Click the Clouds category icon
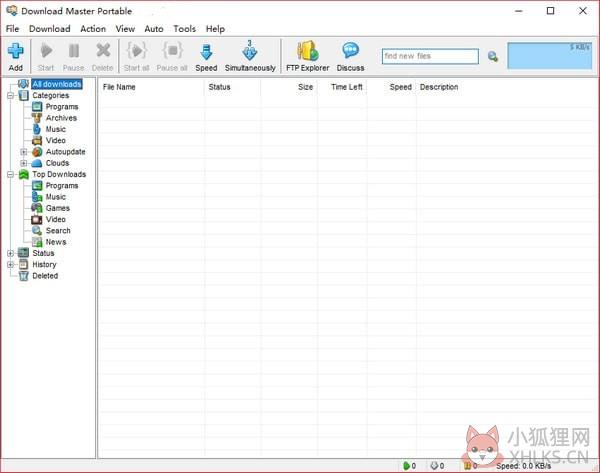600x473 pixels. [37, 163]
